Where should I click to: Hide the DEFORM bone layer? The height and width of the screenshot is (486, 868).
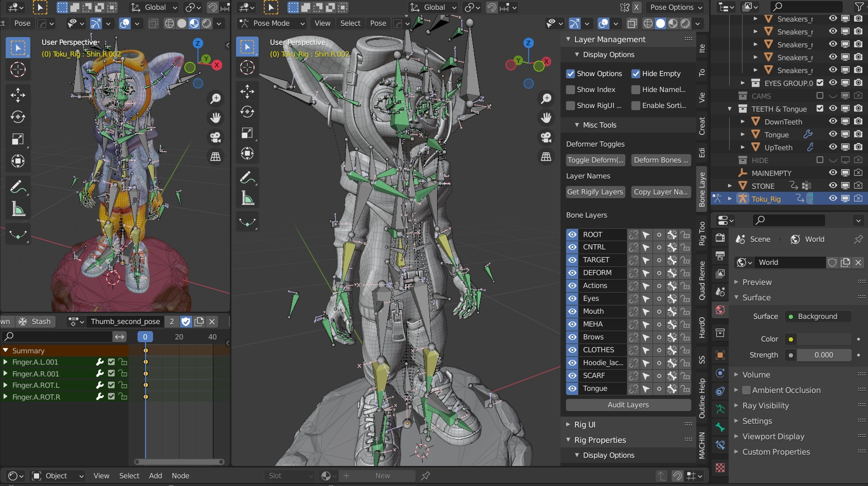point(572,273)
